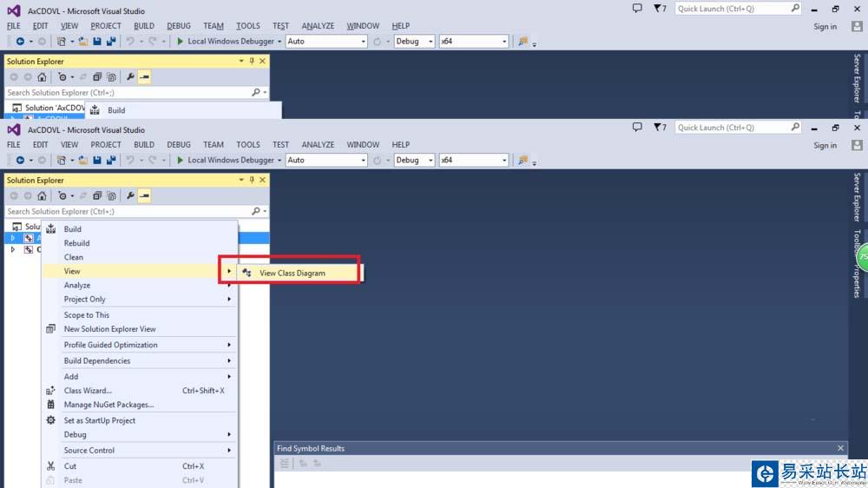Choose Manage NuGet Packages
This screenshot has height=488, width=868.
[140, 405]
